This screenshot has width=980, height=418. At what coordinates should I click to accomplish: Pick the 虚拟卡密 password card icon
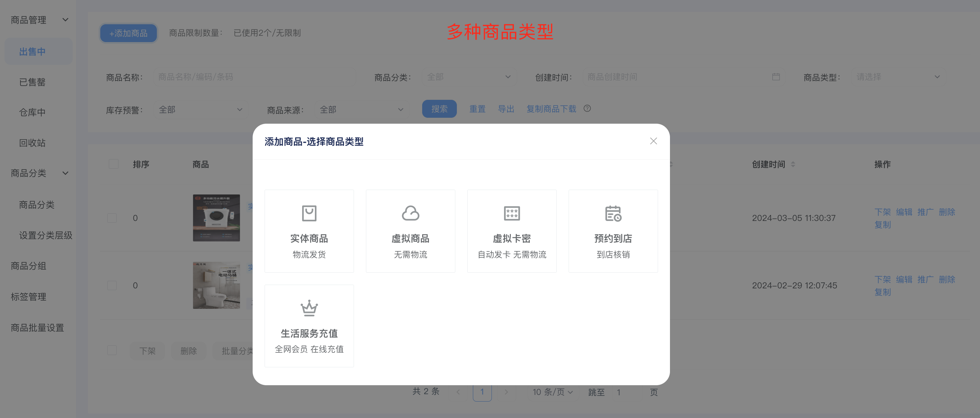pos(512,213)
